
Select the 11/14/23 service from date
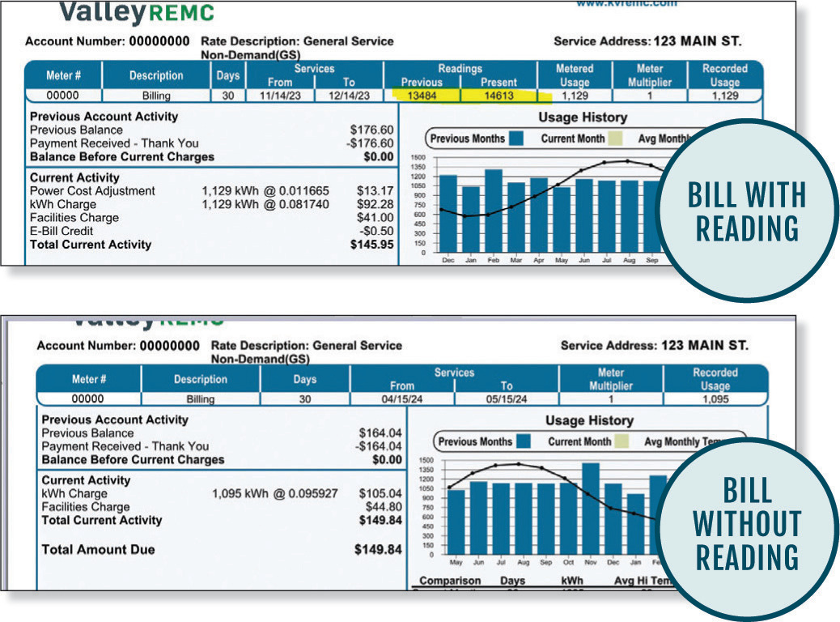(x=280, y=96)
